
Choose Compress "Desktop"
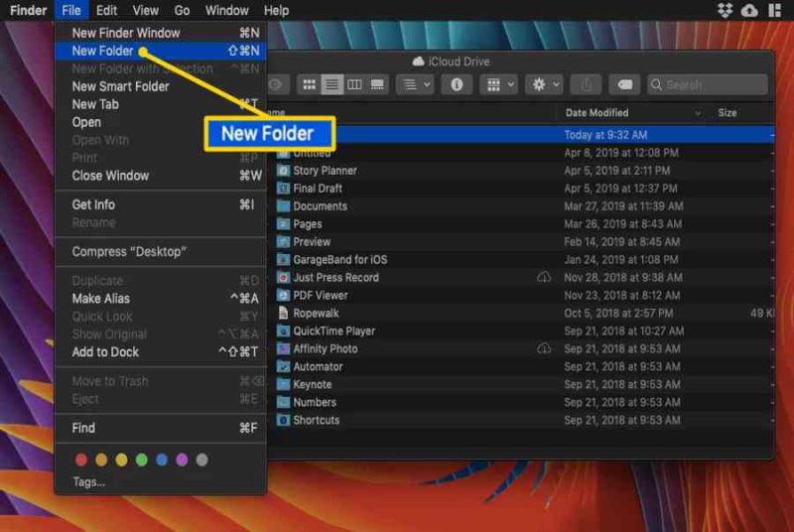(161, 251)
